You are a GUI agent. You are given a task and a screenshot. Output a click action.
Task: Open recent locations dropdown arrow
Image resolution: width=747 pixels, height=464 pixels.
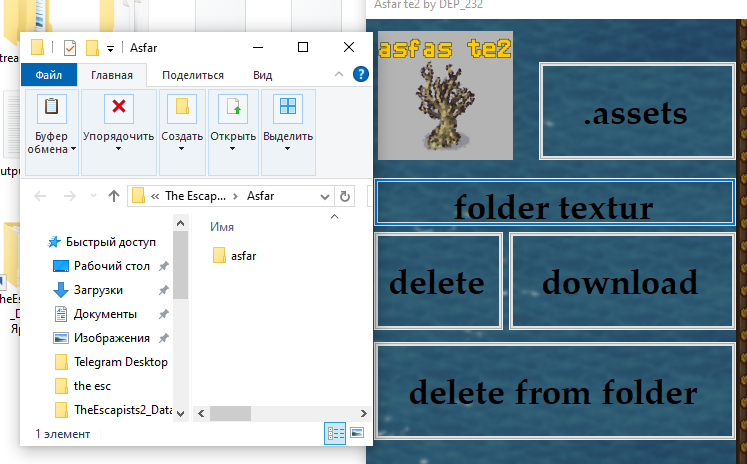tap(93, 196)
